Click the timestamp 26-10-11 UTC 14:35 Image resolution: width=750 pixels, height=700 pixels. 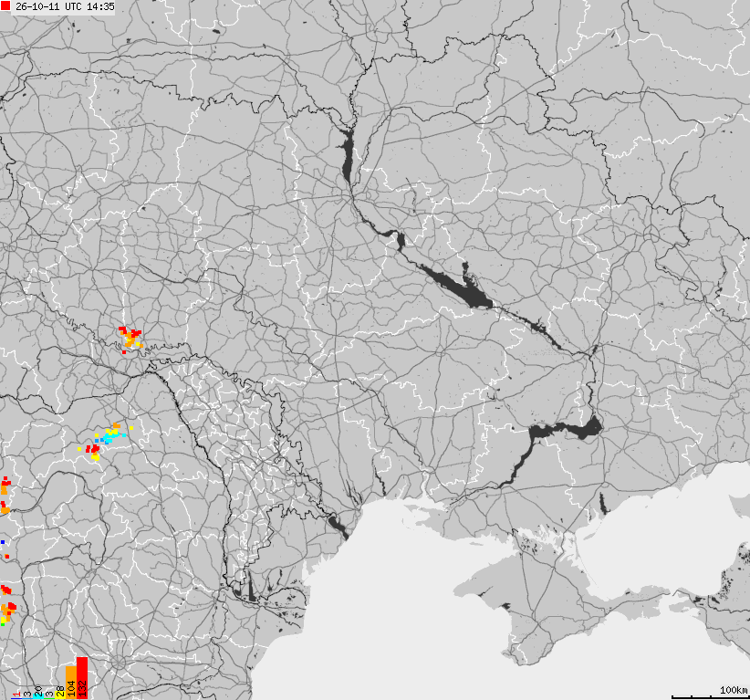pyautogui.click(x=65, y=6)
